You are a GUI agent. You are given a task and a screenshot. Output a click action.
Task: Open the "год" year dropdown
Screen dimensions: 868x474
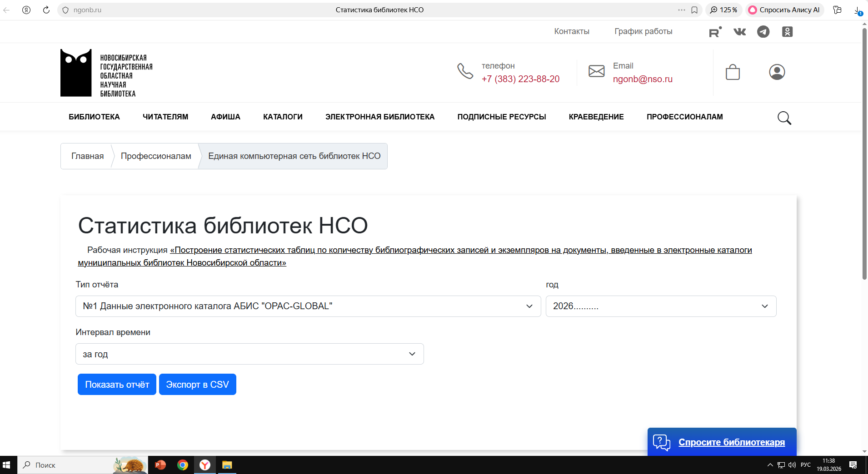660,306
